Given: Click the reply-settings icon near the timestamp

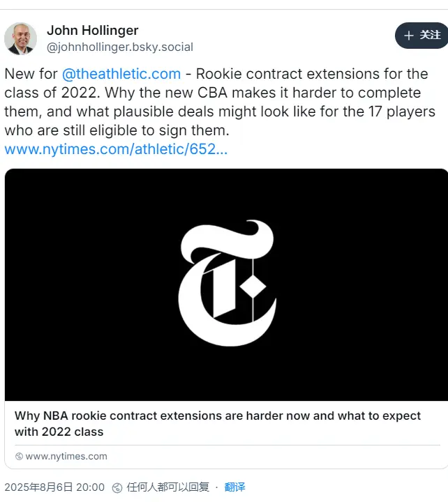Looking at the screenshot, I should click(x=117, y=487).
